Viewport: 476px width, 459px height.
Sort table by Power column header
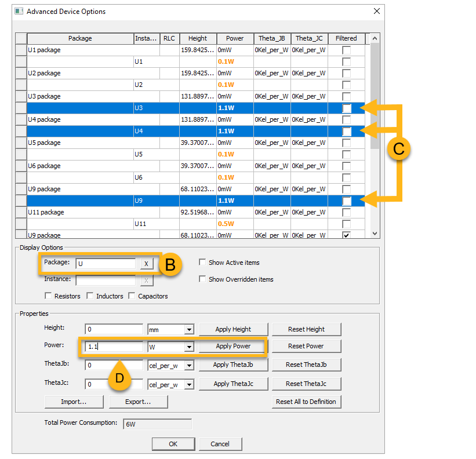tap(235, 39)
